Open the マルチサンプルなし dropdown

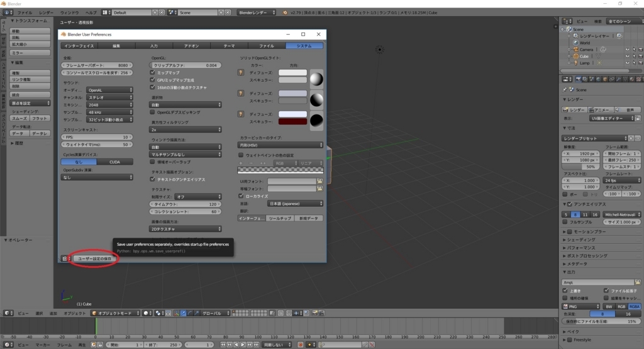pyautogui.click(x=186, y=155)
